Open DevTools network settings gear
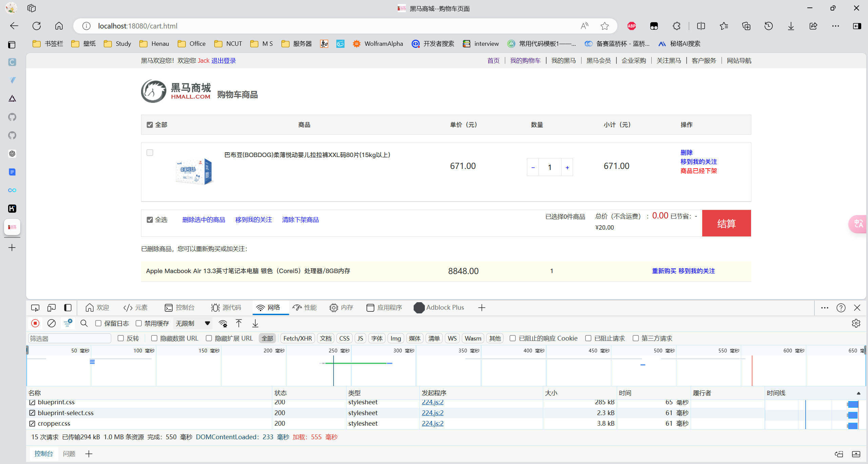This screenshot has height=464, width=868. [856, 323]
